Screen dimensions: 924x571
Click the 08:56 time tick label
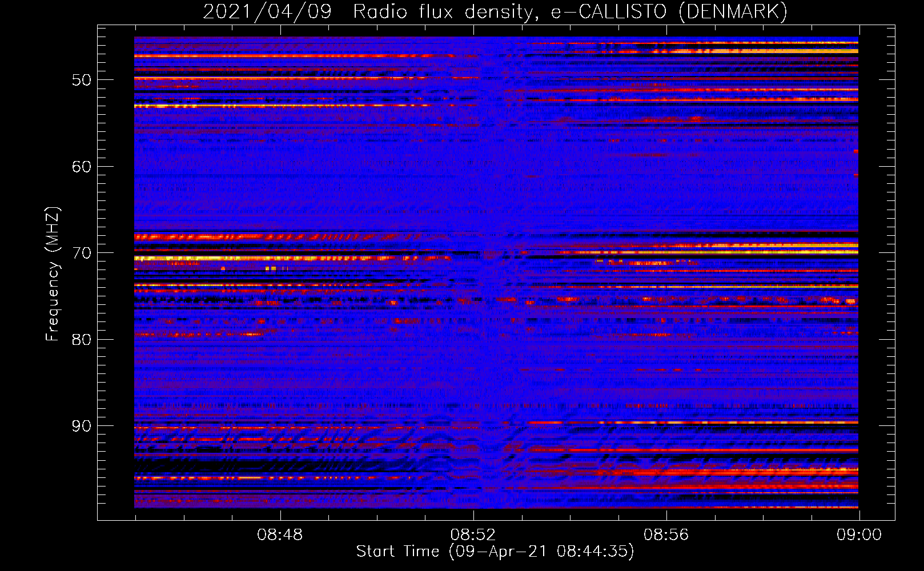(666, 535)
